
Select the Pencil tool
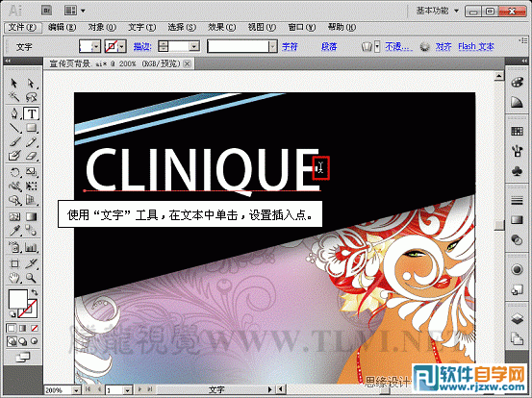click(31, 141)
